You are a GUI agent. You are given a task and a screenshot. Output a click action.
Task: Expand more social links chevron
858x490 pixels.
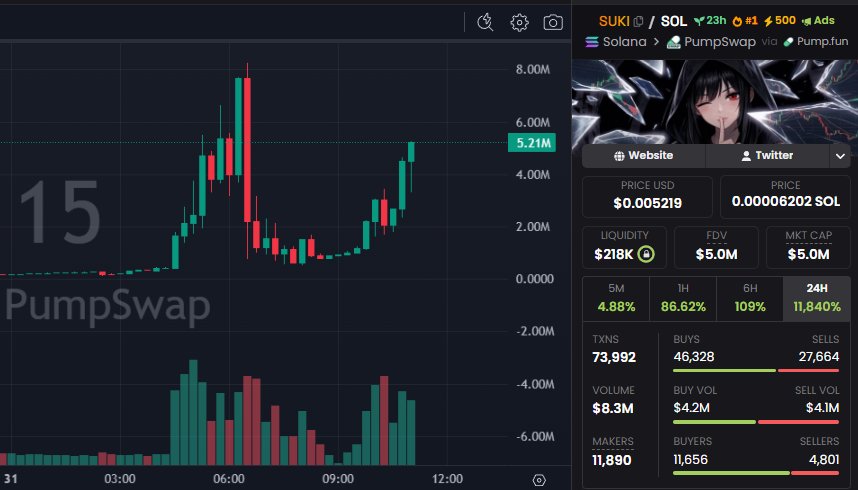pos(840,156)
